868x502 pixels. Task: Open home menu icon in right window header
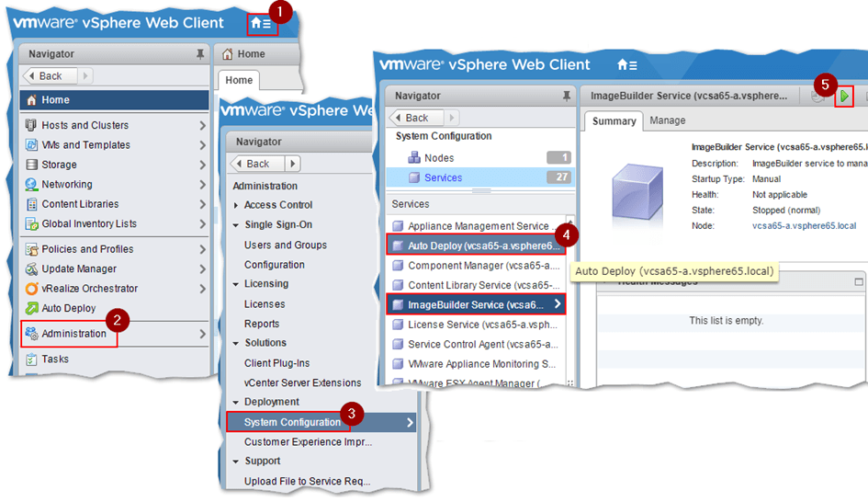pyautogui.click(x=626, y=65)
